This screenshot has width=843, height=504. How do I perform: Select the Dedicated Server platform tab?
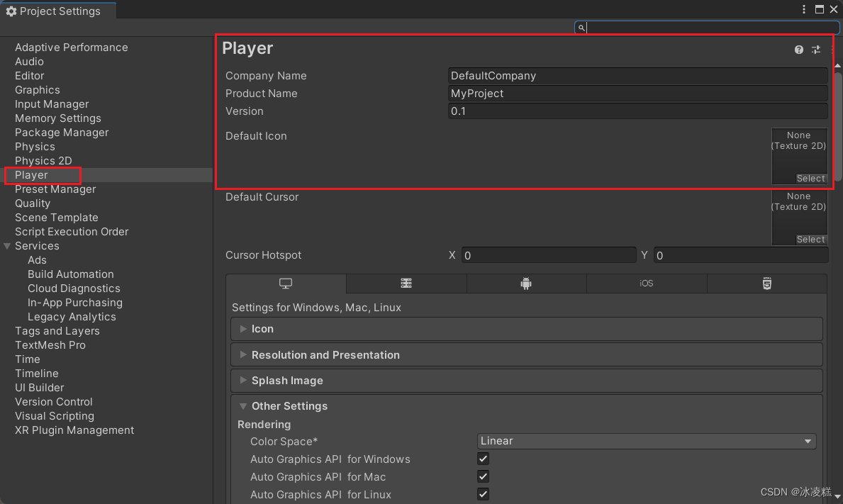coord(406,283)
